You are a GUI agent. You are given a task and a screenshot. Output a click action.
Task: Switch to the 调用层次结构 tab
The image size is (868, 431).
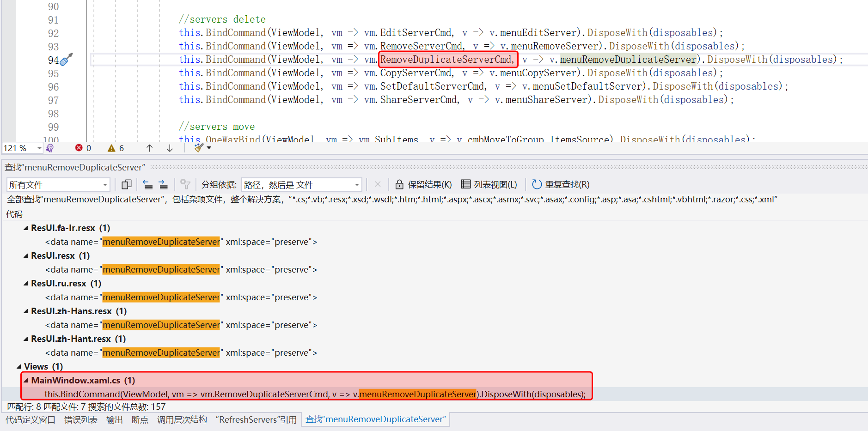182,419
